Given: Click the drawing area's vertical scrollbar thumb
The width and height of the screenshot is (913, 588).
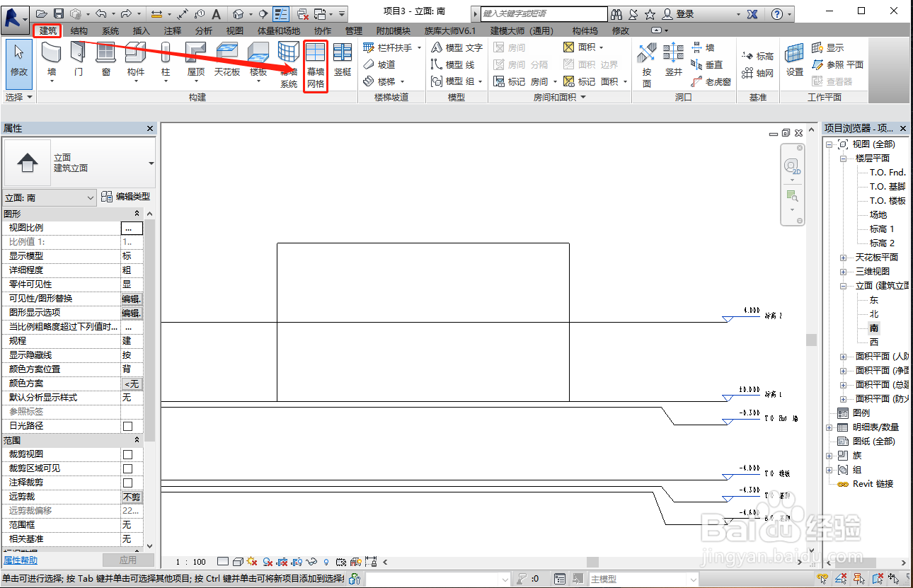Looking at the screenshot, I should tap(812, 340).
